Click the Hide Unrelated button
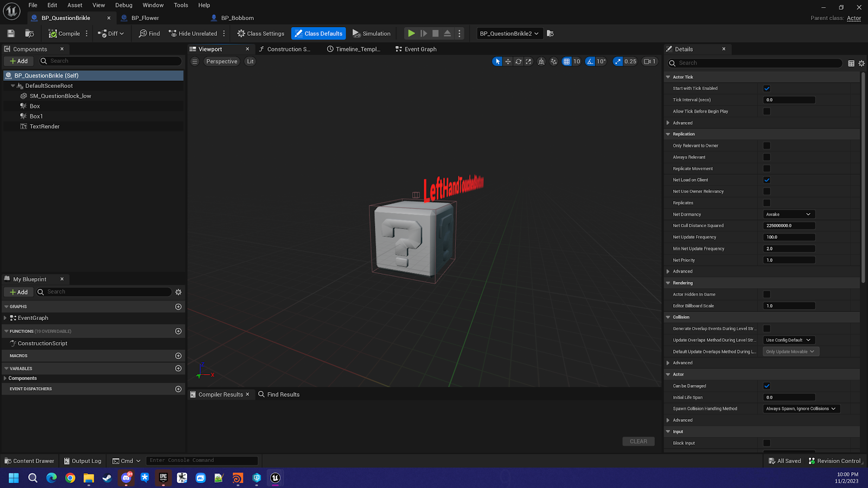Screen dimensions: 868x488 (x=193, y=34)
